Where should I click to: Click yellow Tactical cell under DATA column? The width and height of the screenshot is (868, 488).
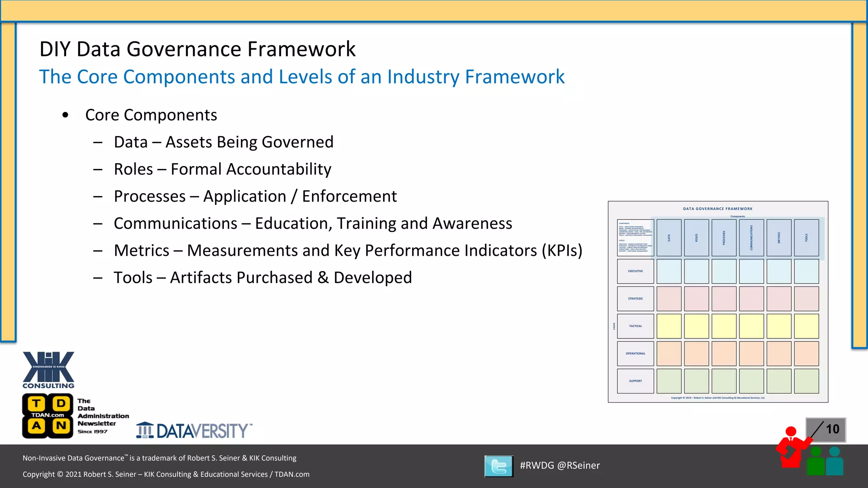point(669,326)
